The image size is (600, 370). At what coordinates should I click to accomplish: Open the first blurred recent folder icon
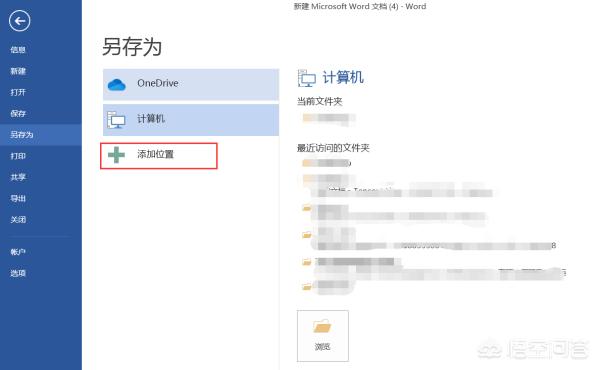coord(307,163)
